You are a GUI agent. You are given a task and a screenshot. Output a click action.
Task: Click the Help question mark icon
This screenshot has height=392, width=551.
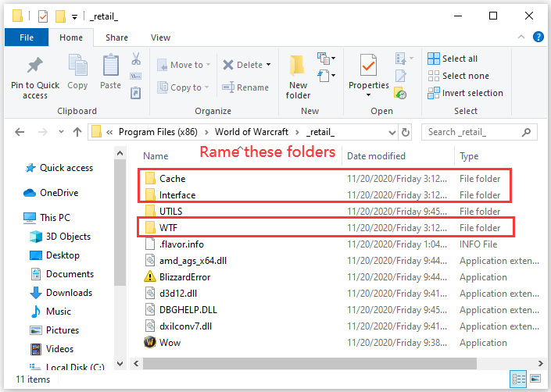point(538,37)
